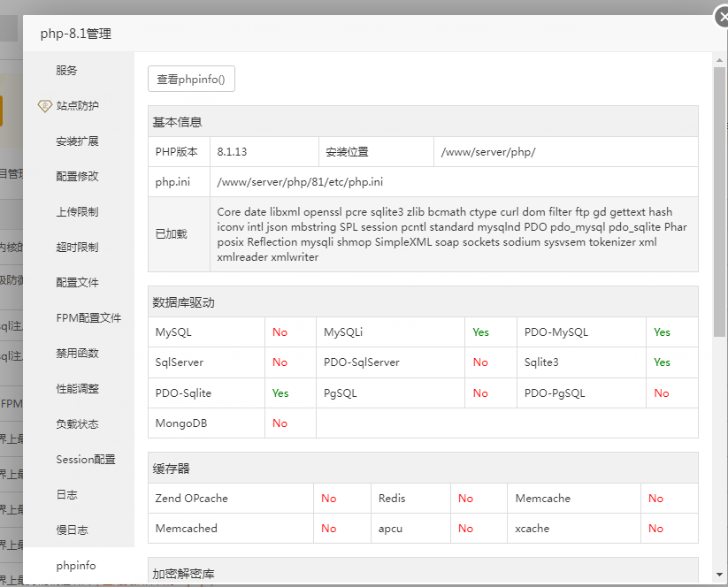728x587 pixels.
Task: Switch to 日志 tab
Action: pyautogui.click(x=67, y=495)
